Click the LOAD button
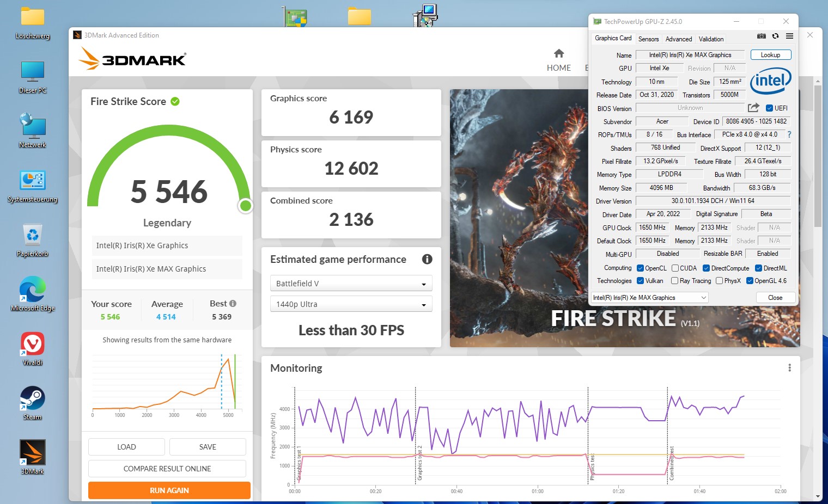 (x=126, y=447)
